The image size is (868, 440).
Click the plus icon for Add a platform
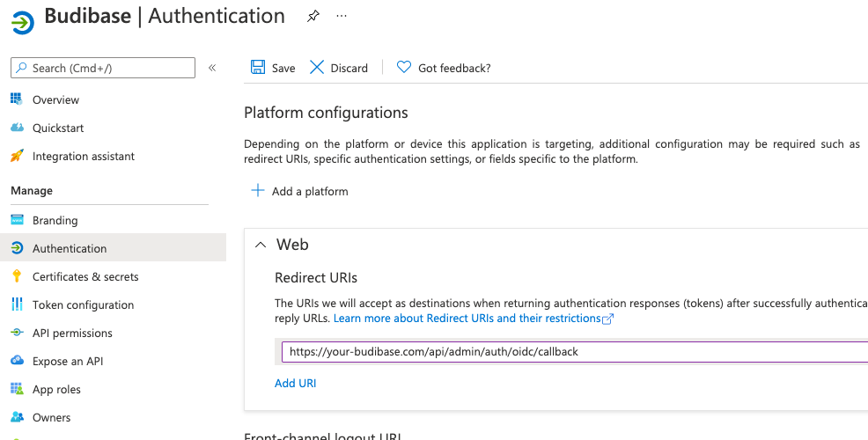pos(258,191)
